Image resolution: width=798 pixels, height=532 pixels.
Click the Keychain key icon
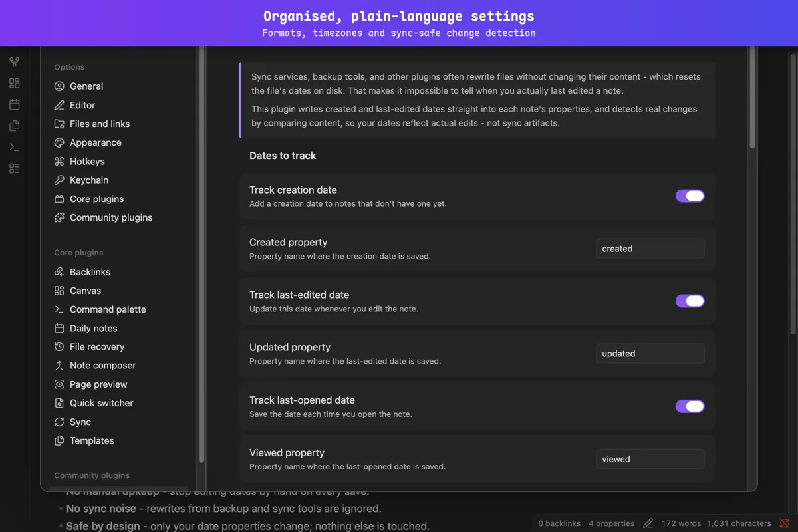pyautogui.click(x=59, y=180)
